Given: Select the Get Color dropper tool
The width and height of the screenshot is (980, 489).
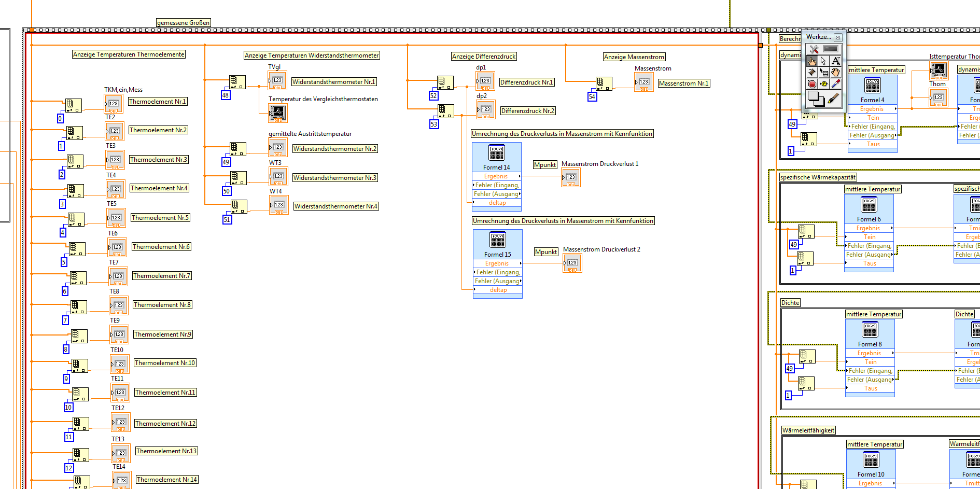Looking at the screenshot, I should pos(835,84).
